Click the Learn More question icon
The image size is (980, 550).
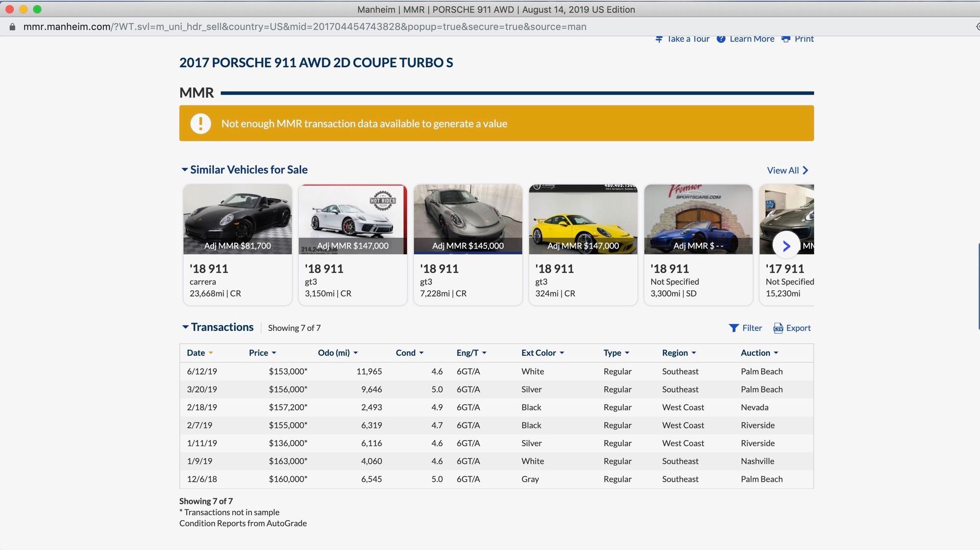(x=721, y=39)
